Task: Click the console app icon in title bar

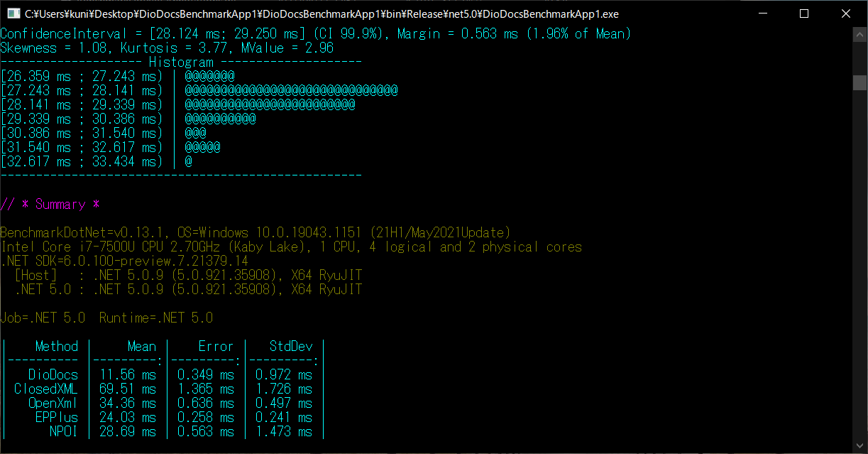Action: pos(12,13)
